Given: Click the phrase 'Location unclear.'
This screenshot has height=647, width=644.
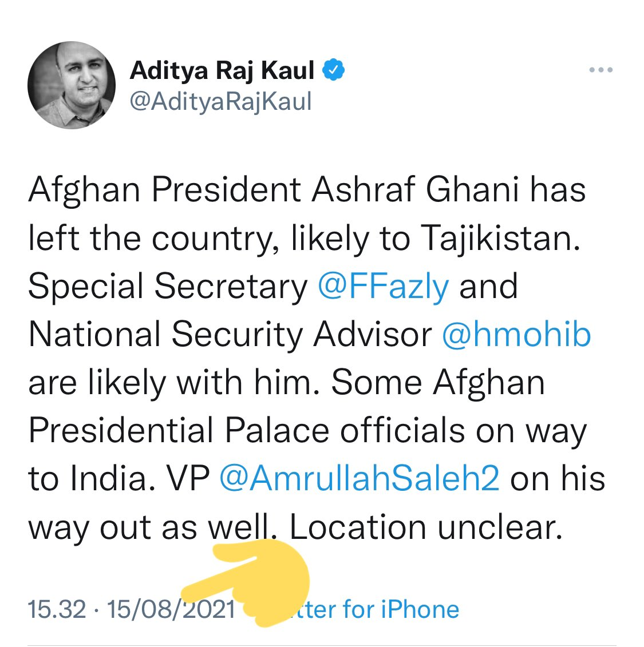Looking at the screenshot, I should [x=426, y=527].
